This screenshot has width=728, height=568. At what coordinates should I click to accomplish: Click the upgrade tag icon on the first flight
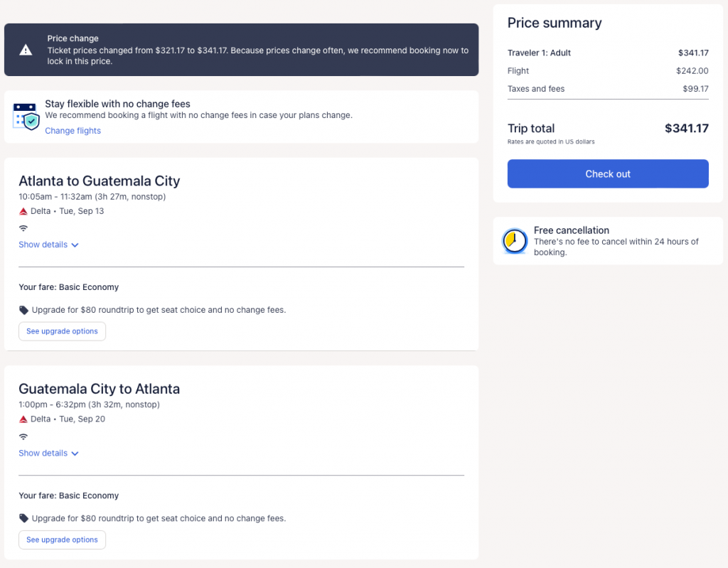point(24,310)
